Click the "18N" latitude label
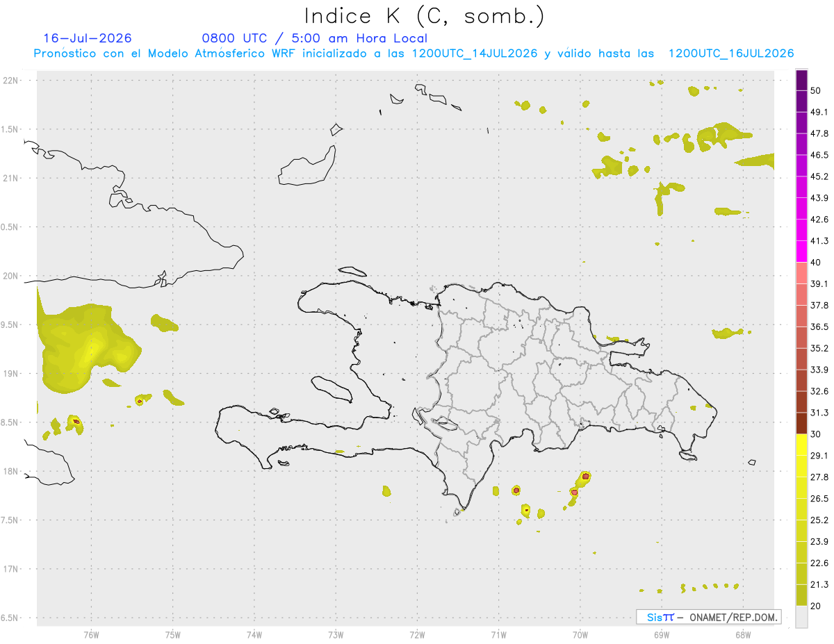The height and width of the screenshot is (644, 834). [x=12, y=471]
